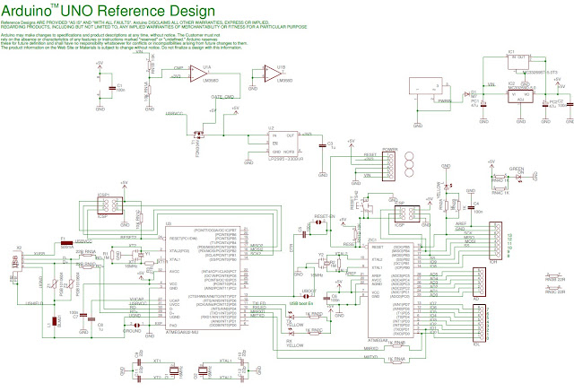Click the IC2 regulator block with ADJ pin
Viewport: 574px width, 392px height.
click(520, 96)
